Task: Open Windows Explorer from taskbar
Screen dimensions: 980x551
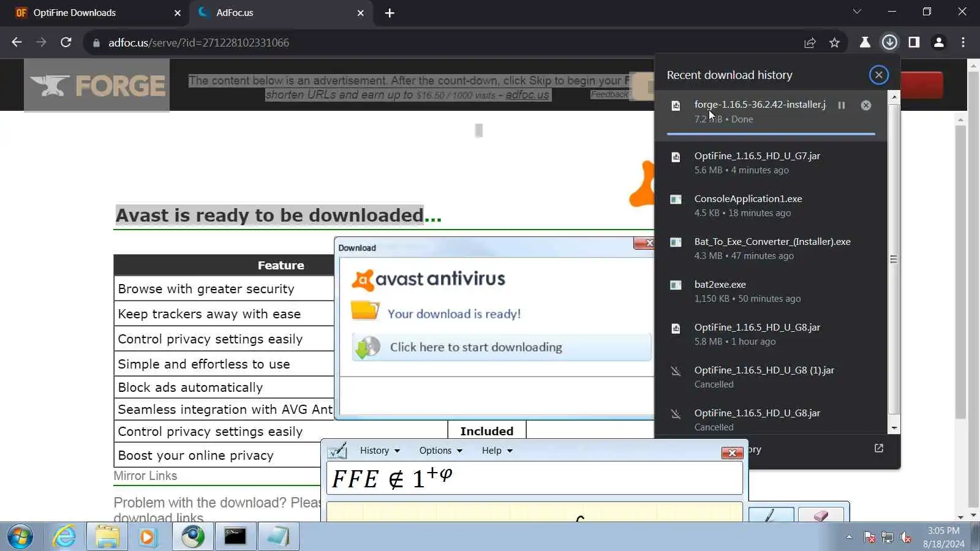Action: coord(107,537)
